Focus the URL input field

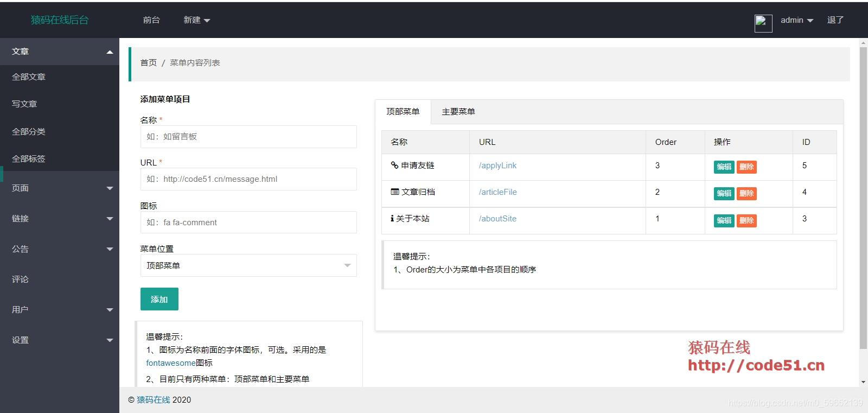(x=248, y=179)
